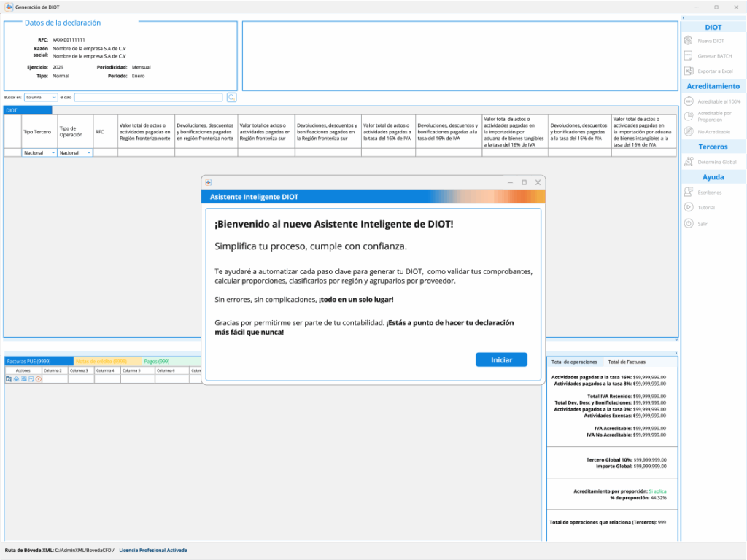This screenshot has width=747, height=560.
Task: Switch to the Pagos tab
Action: pyautogui.click(x=157, y=361)
